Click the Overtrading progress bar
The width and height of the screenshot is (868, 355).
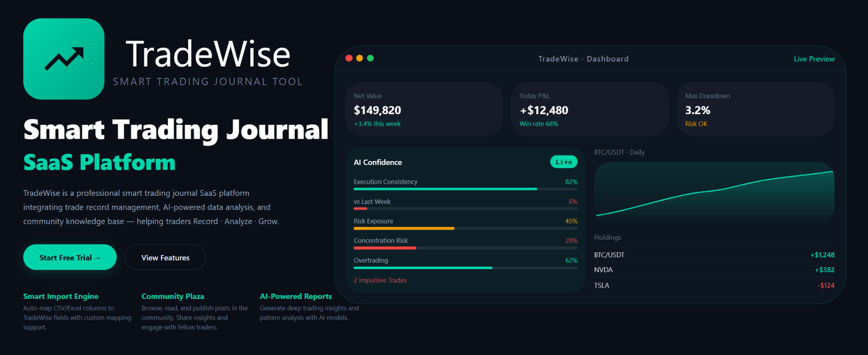466,268
